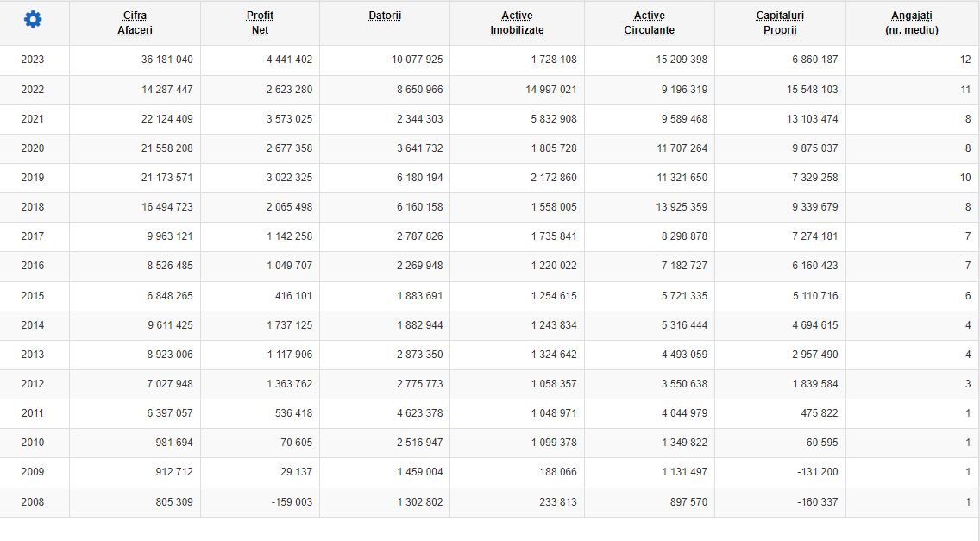Click the Active Imobilizate column header

[517, 22]
